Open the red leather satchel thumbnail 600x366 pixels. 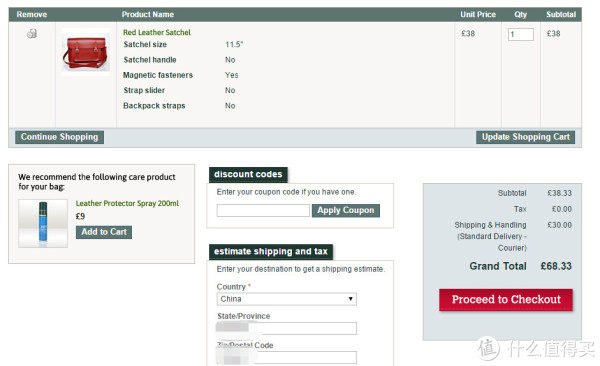pyautogui.click(x=86, y=52)
